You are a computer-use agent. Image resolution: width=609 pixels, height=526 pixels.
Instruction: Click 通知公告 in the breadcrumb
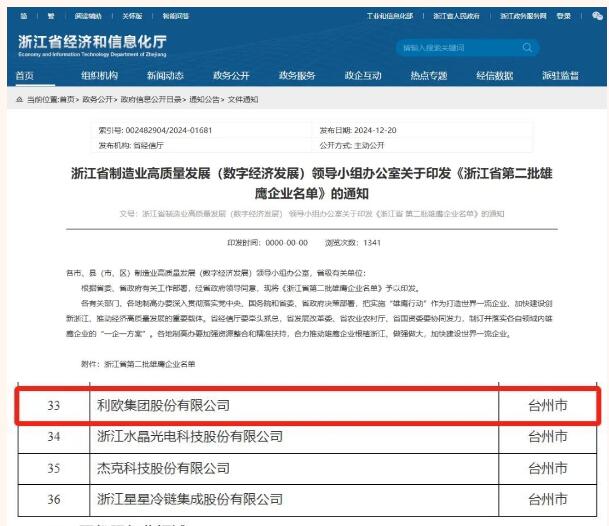coord(204,100)
